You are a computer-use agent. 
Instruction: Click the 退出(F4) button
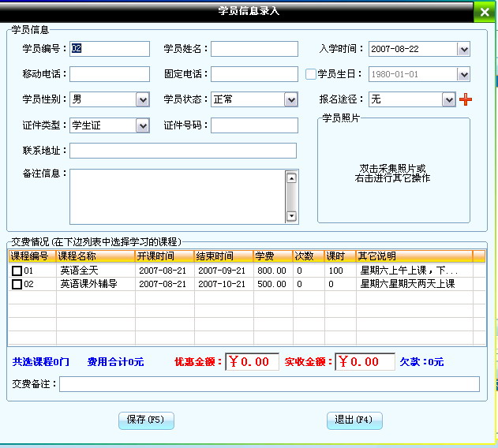pyautogui.click(x=354, y=420)
